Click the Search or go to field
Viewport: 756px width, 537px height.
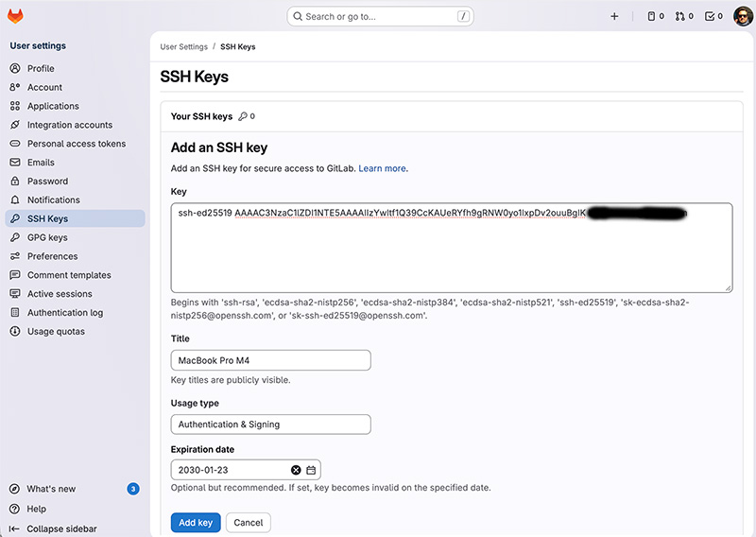(380, 16)
